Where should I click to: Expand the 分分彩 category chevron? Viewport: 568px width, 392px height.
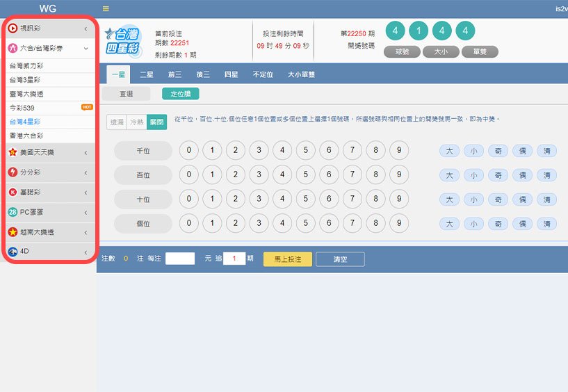pos(86,172)
